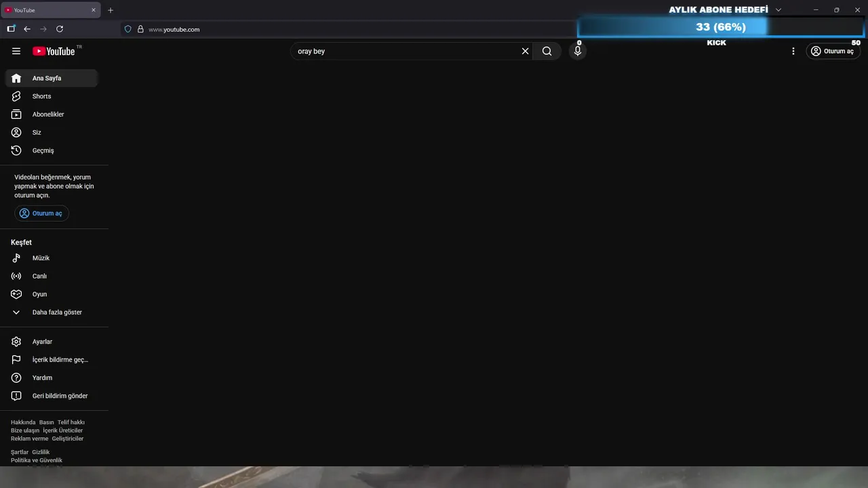Reload the page in the browser
This screenshot has height=488, width=868.
pyautogui.click(x=60, y=29)
